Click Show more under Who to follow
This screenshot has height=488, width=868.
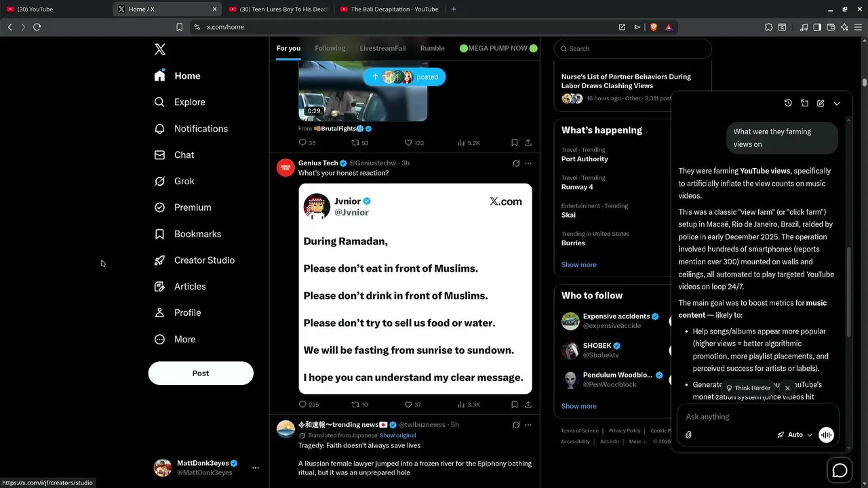578,406
